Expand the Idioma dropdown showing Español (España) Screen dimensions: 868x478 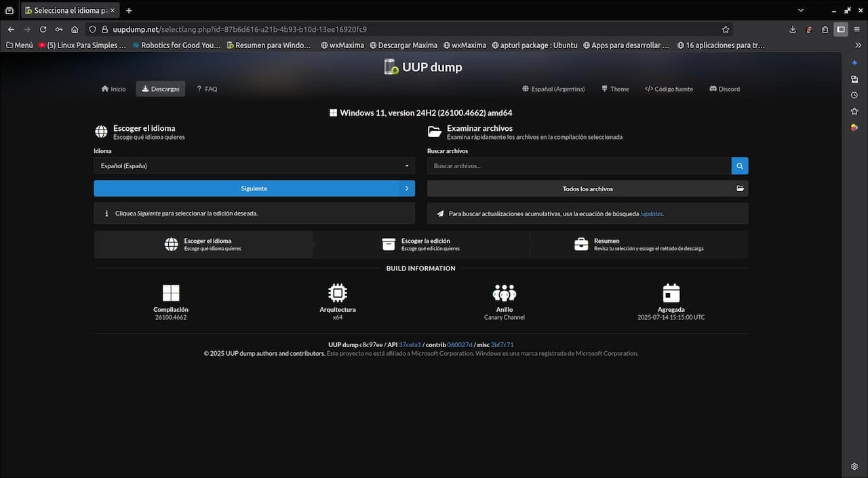pos(254,165)
